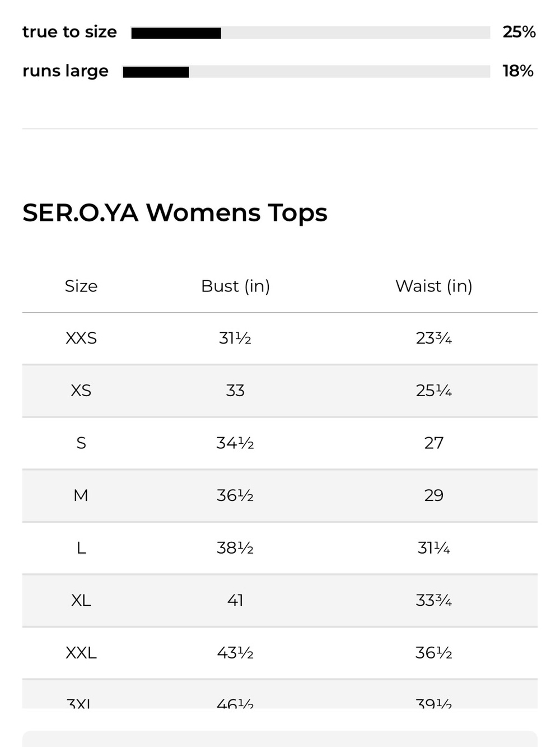Viewport: 560px width, 747px height.
Task: Select the XXS size row
Action: pyautogui.click(x=280, y=338)
